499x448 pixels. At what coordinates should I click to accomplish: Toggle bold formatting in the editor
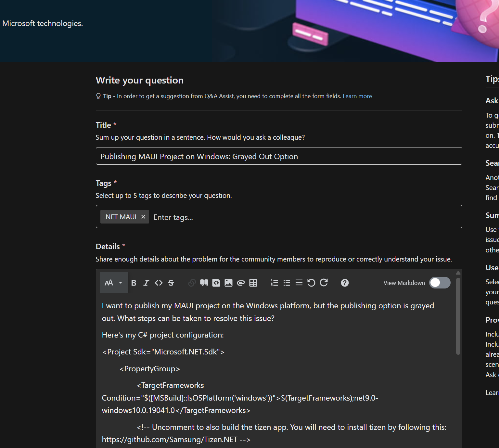tap(134, 283)
